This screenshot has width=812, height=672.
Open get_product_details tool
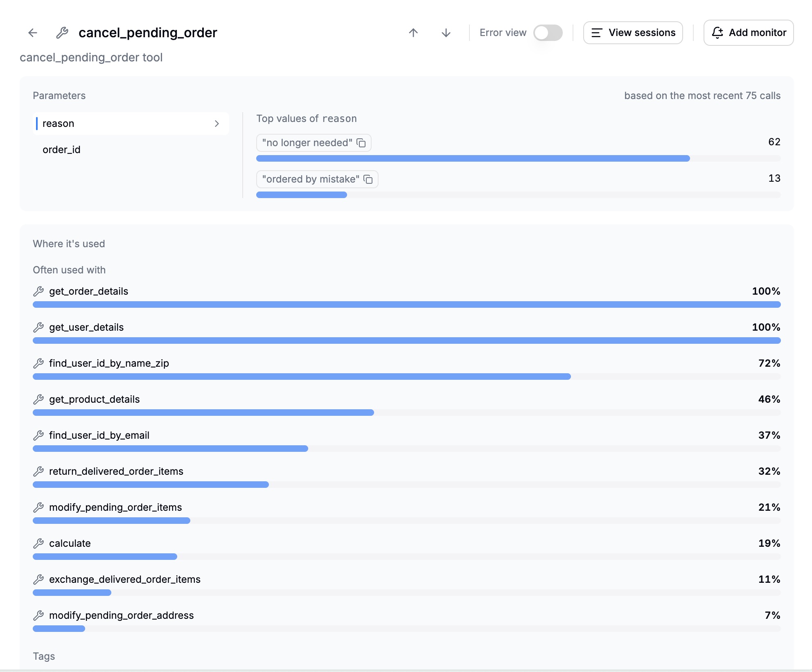(x=94, y=399)
